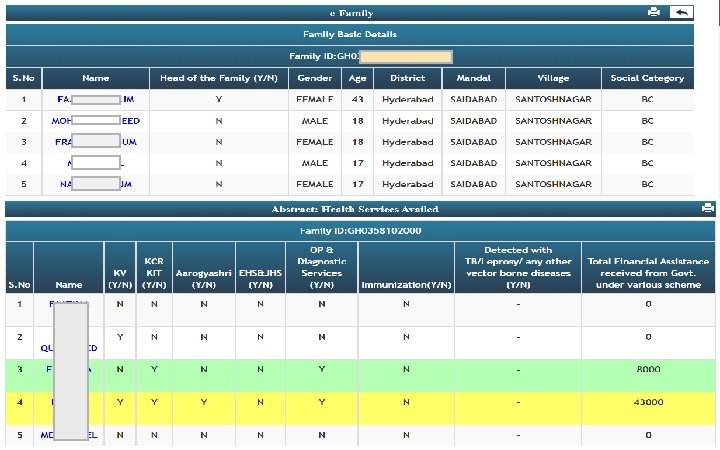Click KV value Y in health table row 2
Image resolution: width=720 pixels, height=450 pixels.
point(120,337)
